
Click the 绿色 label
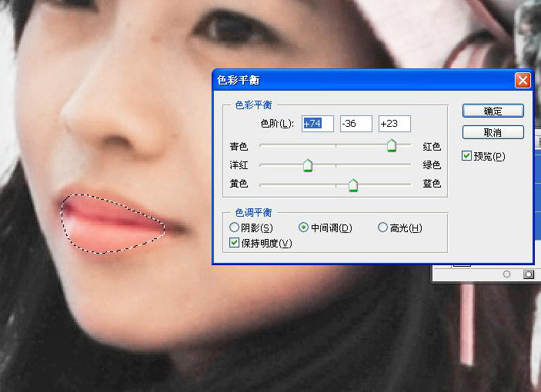[432, 165]
